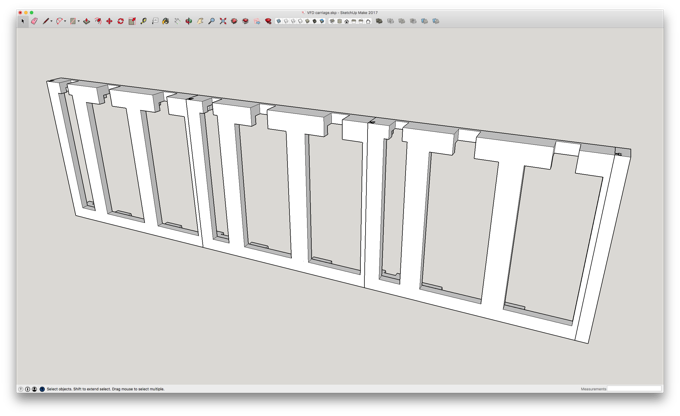
Task: Open the Instructor question-mark status icon
Action: point(21,389)
